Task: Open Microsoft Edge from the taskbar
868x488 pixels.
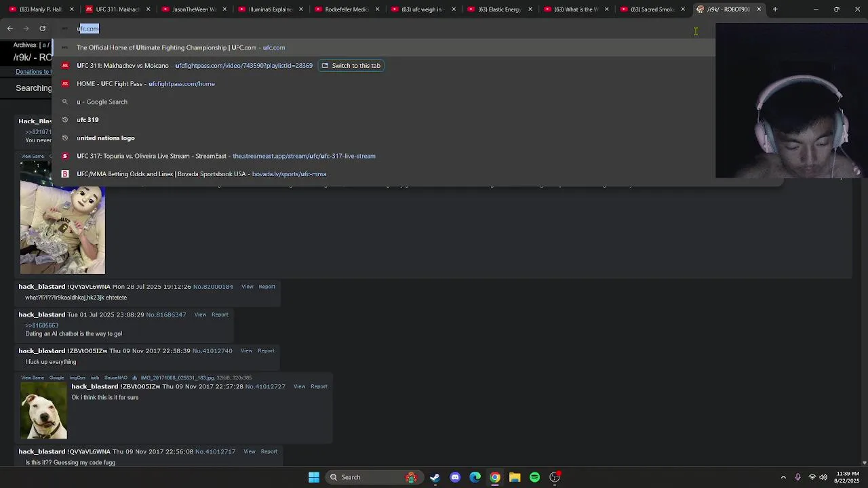Action: click(475, 477)
